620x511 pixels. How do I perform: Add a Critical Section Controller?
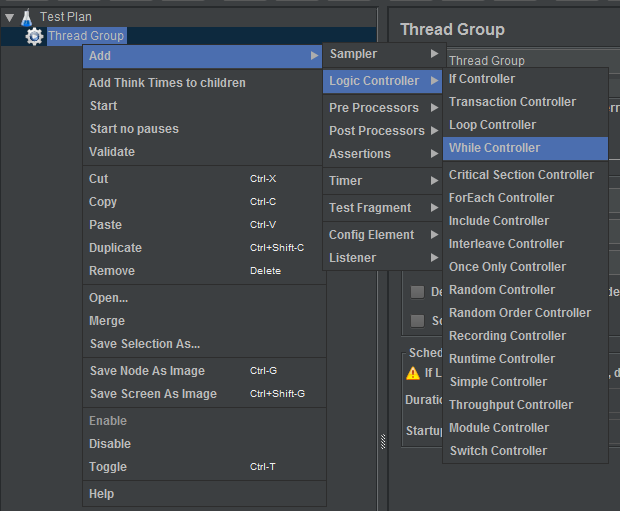pyautogui.click(x=525, y=175)
